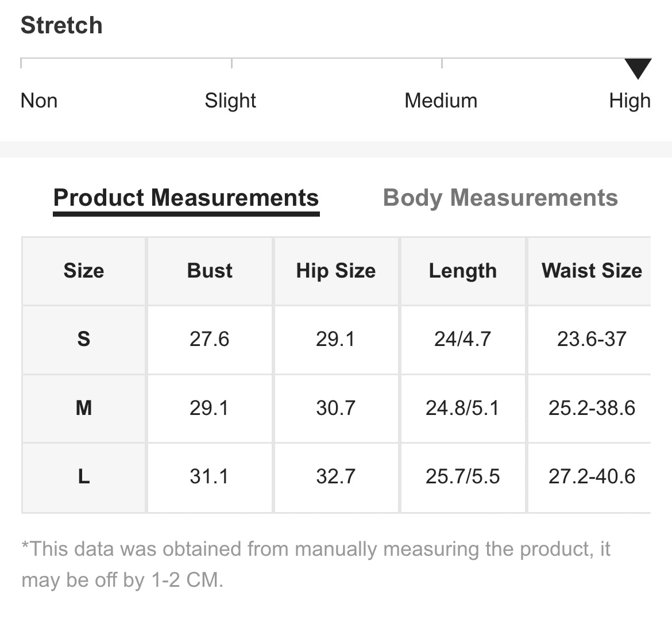Image resolution: width=672 pixels, height=619 pixels.
Task: Switch to the Body Measurements tab
Action: [x=500, y=198]
